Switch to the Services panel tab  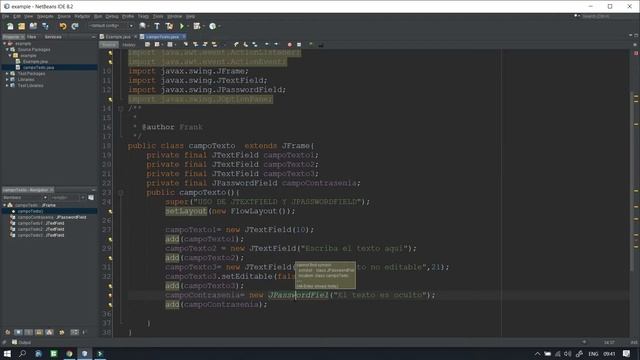53,37
